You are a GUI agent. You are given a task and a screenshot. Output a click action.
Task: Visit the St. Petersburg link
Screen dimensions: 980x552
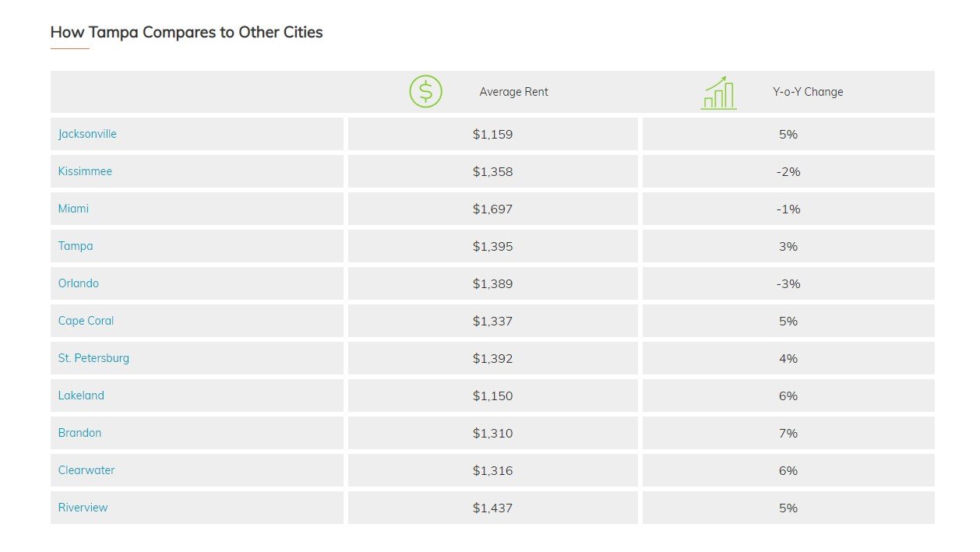(x=93, y=358)
